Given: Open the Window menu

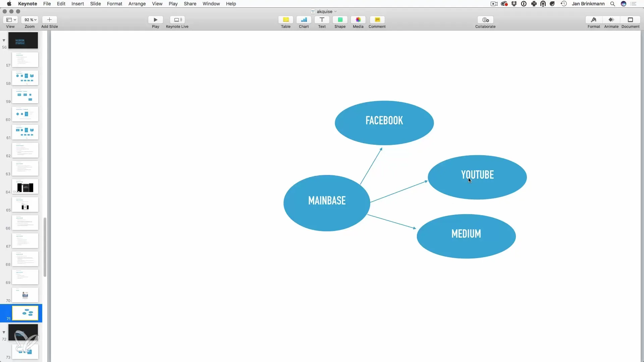Looking at the screenshot, I should [x=211, y=4].
